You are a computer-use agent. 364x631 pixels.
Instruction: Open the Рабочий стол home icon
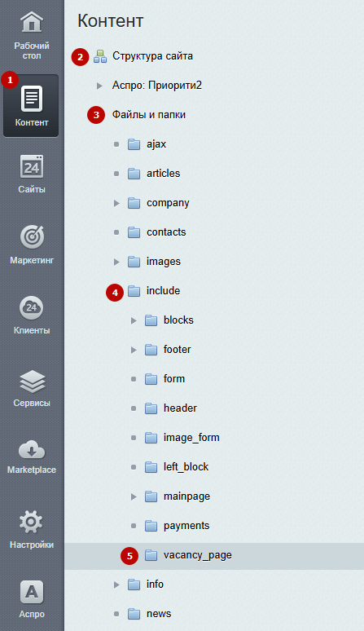[32, 22]
